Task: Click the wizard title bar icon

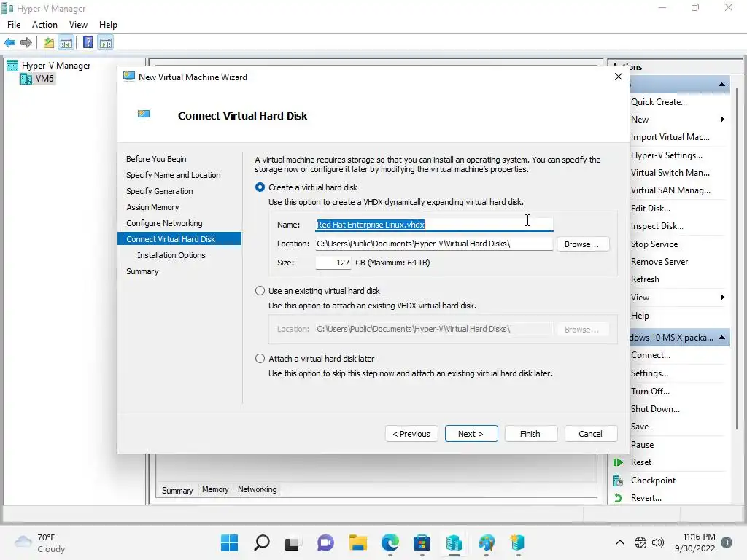Action: click(x=128, y=77)
